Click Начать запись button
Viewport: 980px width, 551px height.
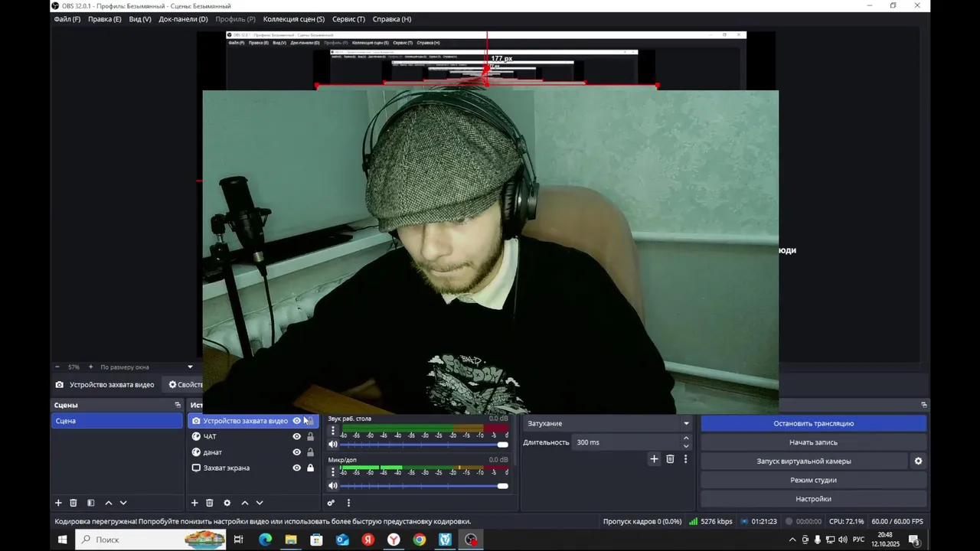coord(813,442)
